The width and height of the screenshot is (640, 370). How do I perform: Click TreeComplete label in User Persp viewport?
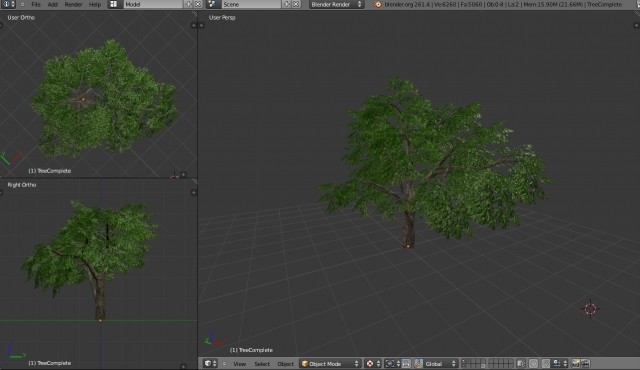pyautogui.click(x=251, y=350)
